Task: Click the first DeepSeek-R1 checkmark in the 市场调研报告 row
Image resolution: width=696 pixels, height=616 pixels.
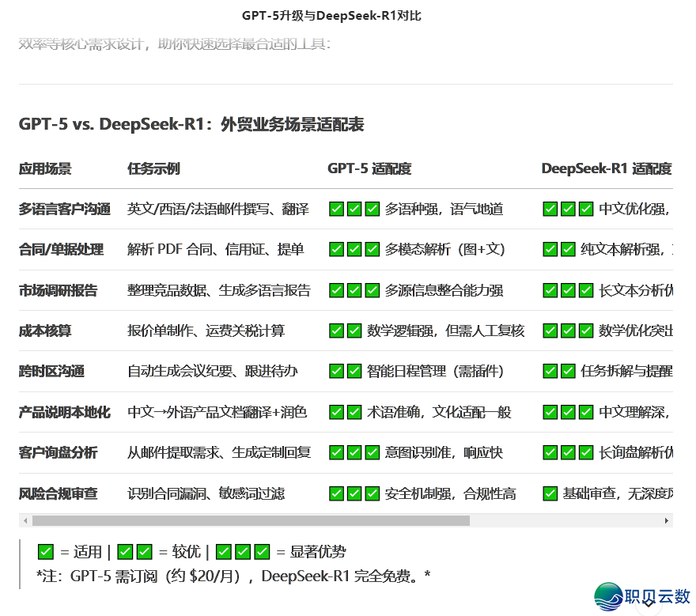Action: [550, 290]
